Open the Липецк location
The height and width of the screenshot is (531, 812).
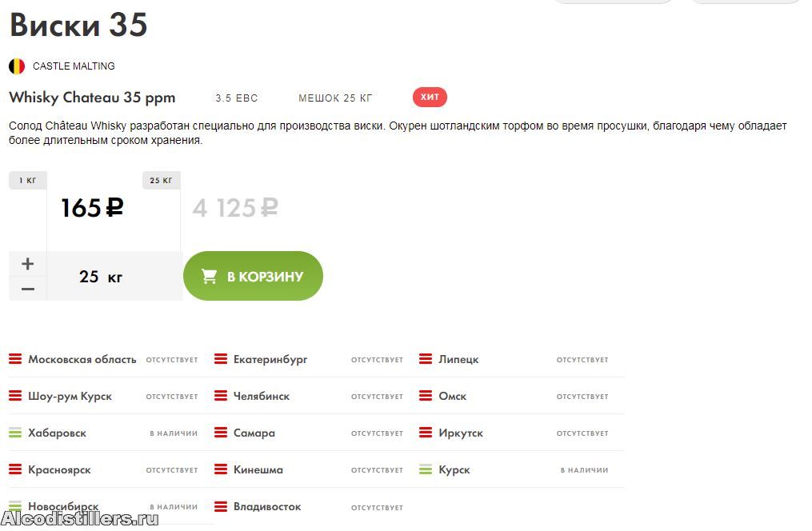(x=458, y=359)
